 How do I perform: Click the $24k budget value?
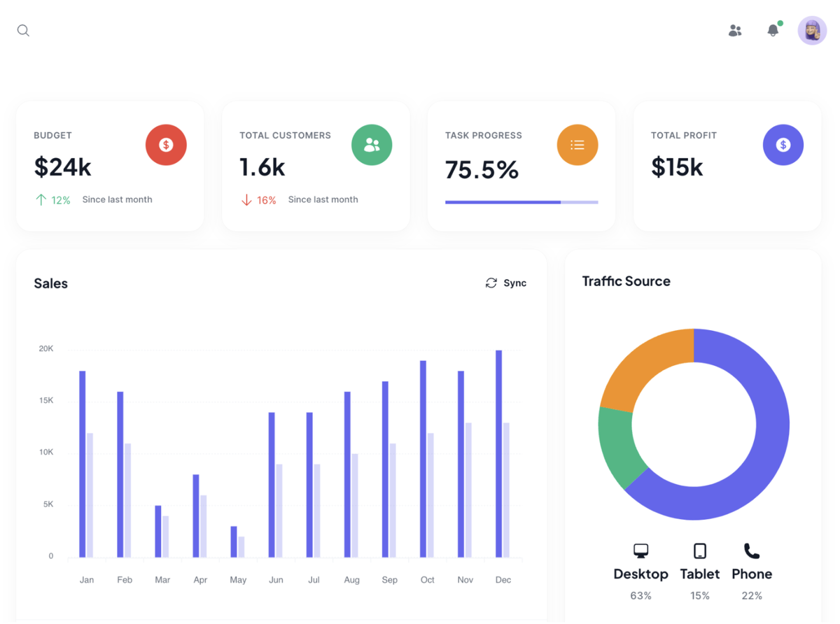pyautogui.click(x=63, y=166)
